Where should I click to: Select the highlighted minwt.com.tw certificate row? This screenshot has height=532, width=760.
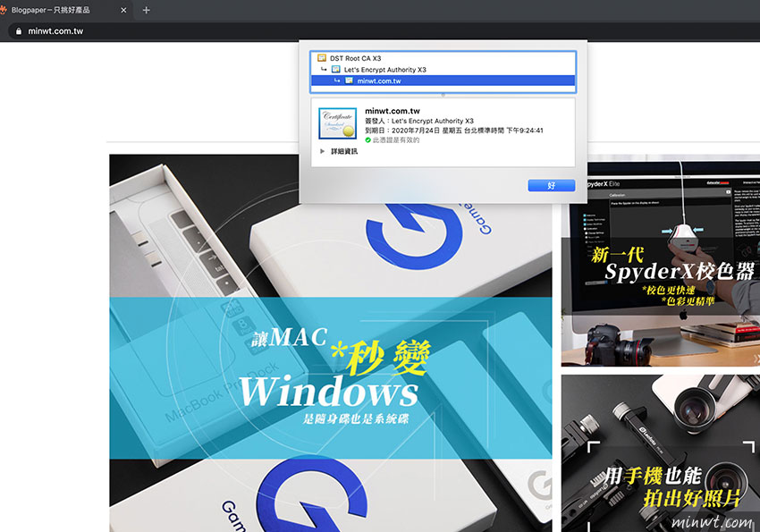[443, 80]
